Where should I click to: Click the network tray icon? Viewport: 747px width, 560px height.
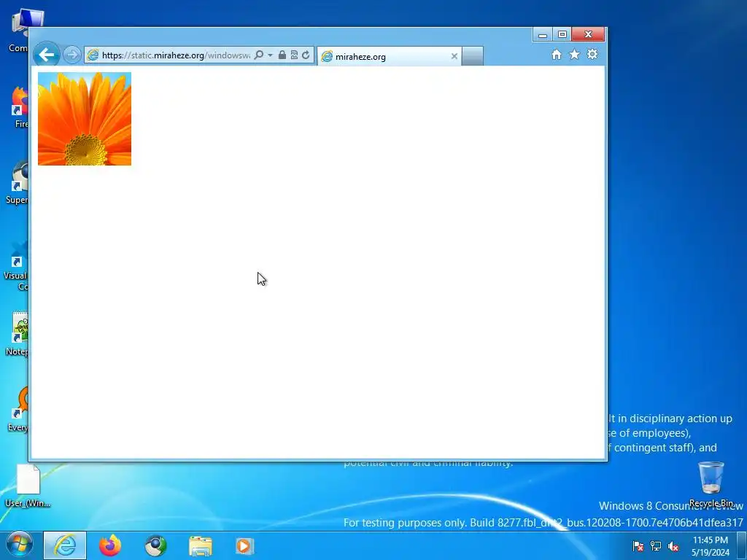(656, 546)
